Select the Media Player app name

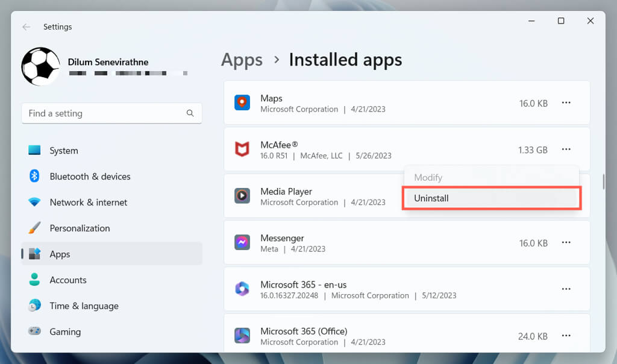(x=286, y=192)
